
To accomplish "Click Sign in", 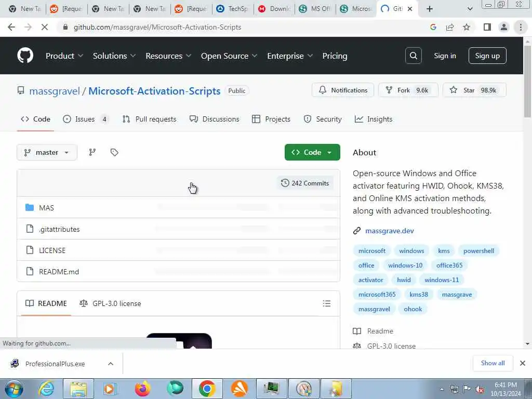I will (x=445, y=56).
